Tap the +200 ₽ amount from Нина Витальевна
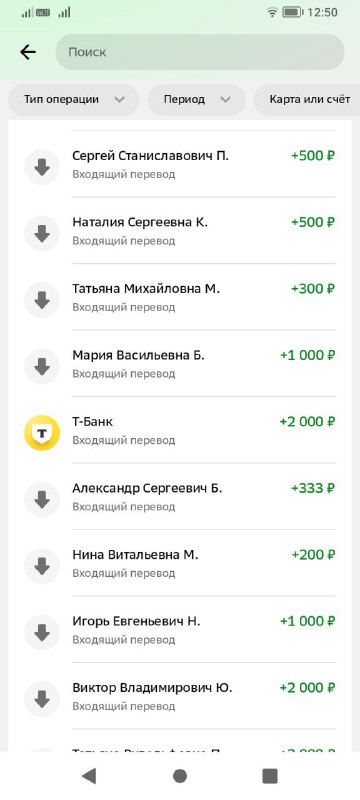Screen dimensions: 360x800 tap(313, 555)
